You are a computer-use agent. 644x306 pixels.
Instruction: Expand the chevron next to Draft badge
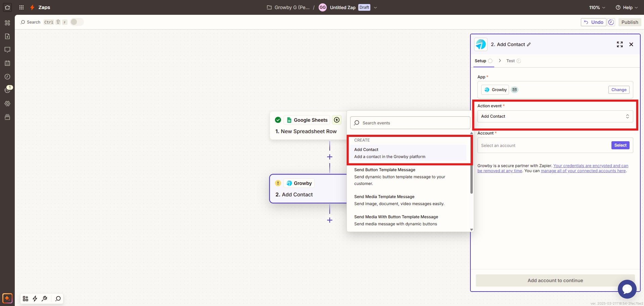[x=375, y=7]
